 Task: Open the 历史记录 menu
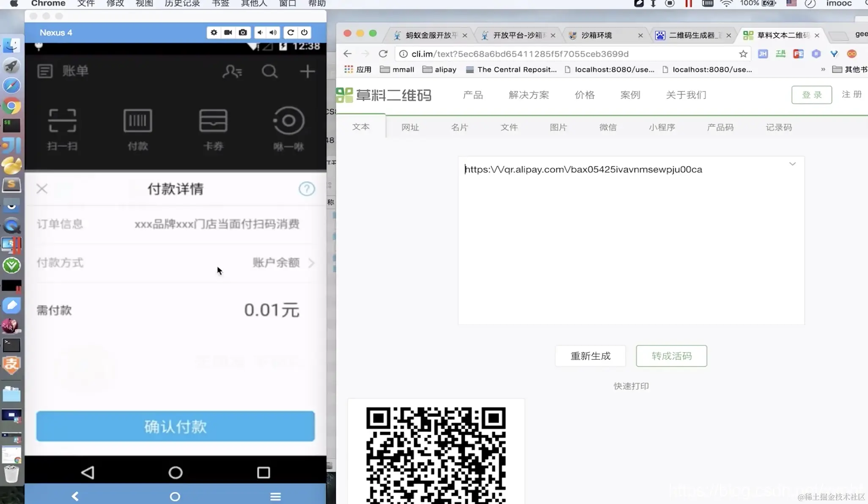click(x=182, y=4)
